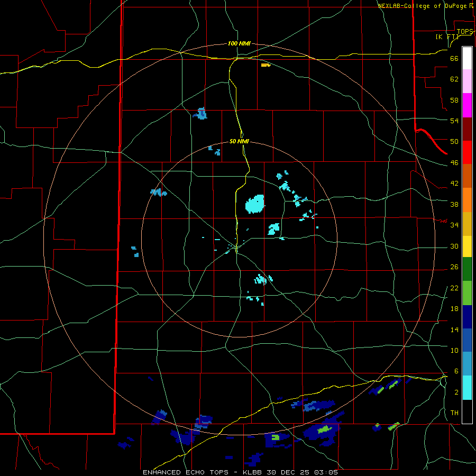Click the legend value 26
The width and height of the screenshot is (476, 476).
pyautogui.click(x=454, y=267)
